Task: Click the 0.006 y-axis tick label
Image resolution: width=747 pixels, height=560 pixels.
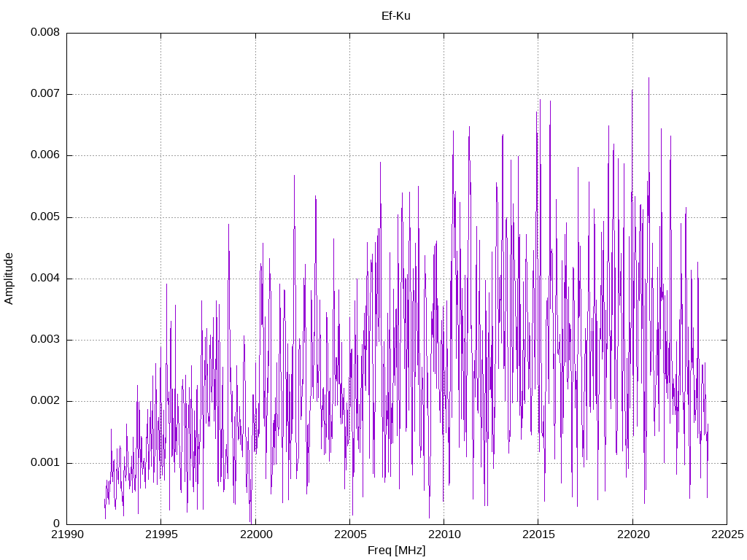Action: point(45,155)
